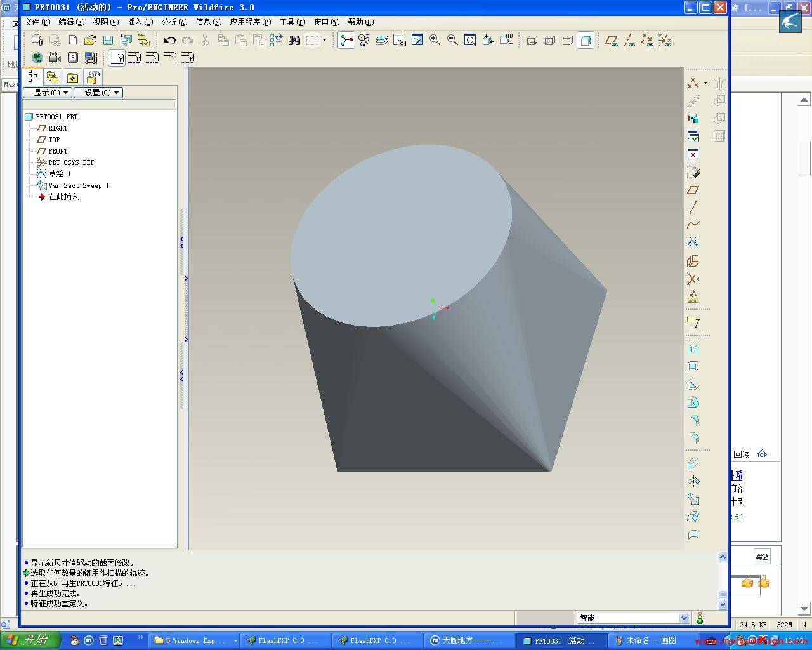Viewport: 812px width, 650px height.
Task: Click the Zoom Out magnifier
Action: coord(452,40)
